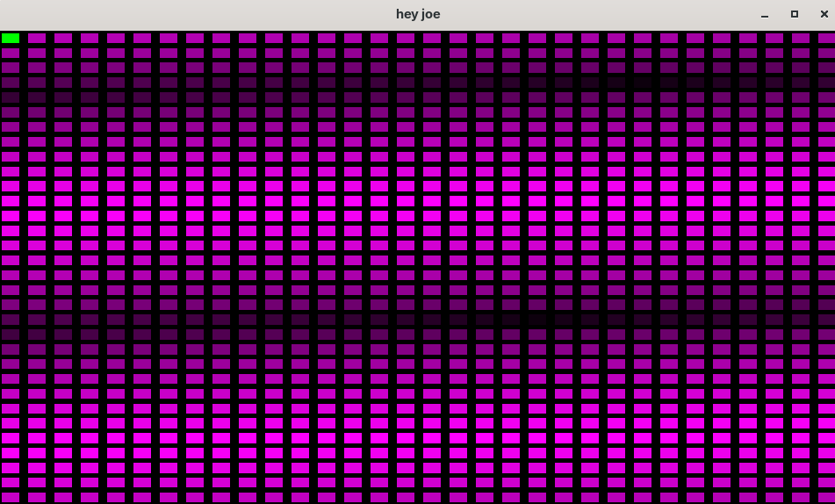Screen dimensions: 835x504
Task: Pick the bottom-left corner magenta cell
Action: (x=11, y=497)
